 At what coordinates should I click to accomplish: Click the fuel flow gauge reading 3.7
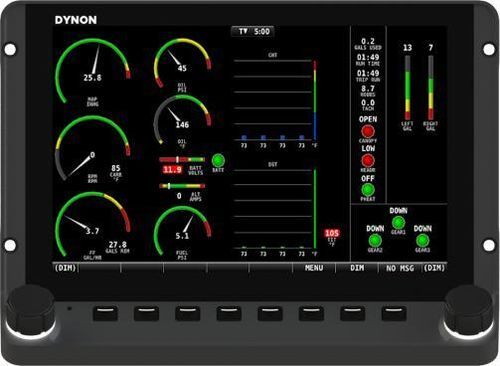click(x=93, y=225)
